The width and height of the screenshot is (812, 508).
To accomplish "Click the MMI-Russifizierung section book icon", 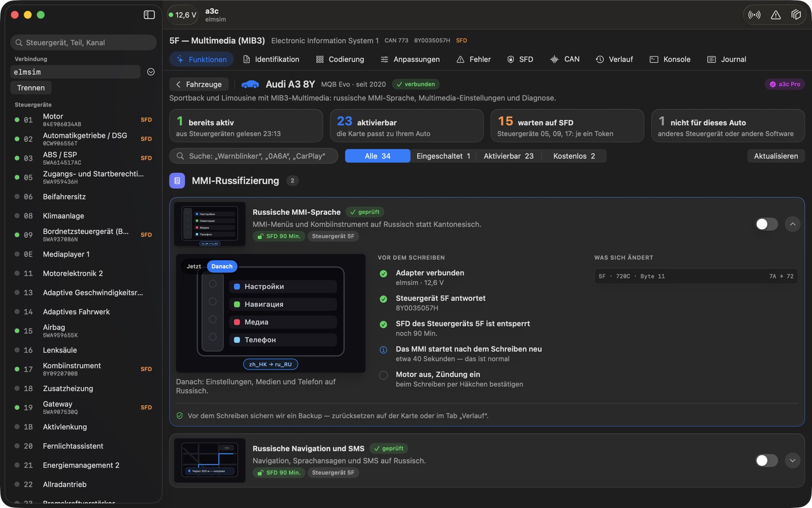I will [x=177, y=180].
